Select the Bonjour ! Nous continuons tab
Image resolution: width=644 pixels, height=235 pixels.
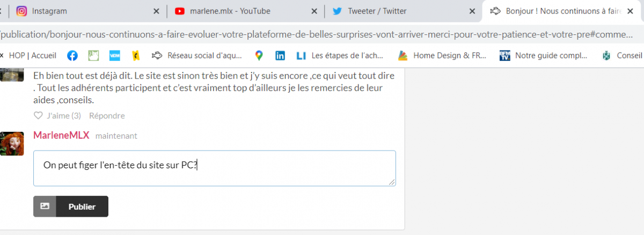[x=563, y=11]
